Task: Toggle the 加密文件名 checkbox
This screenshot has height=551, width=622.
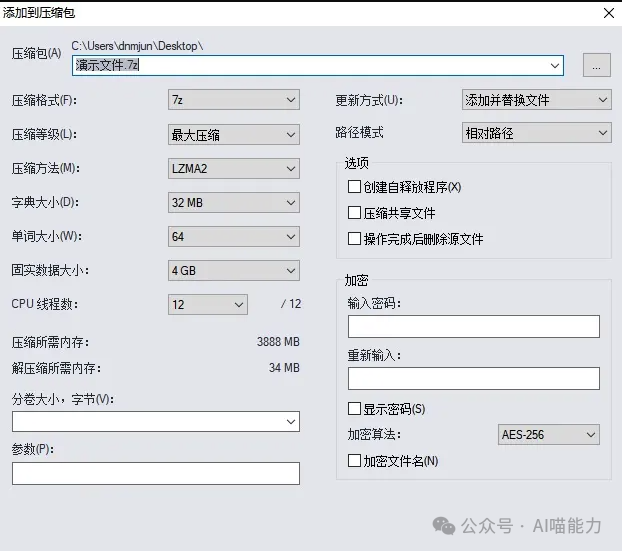Action: (354, 461)
